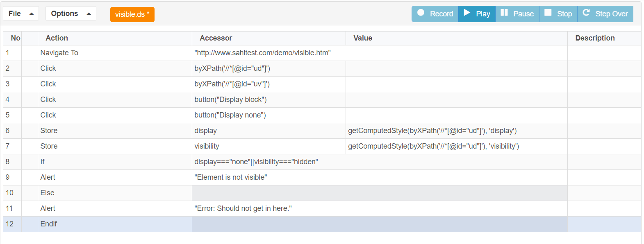Image resolution: width=644 pixels, height=244 pixels.
Task: Select the Navigate To action cell
Action: [115, 53]
